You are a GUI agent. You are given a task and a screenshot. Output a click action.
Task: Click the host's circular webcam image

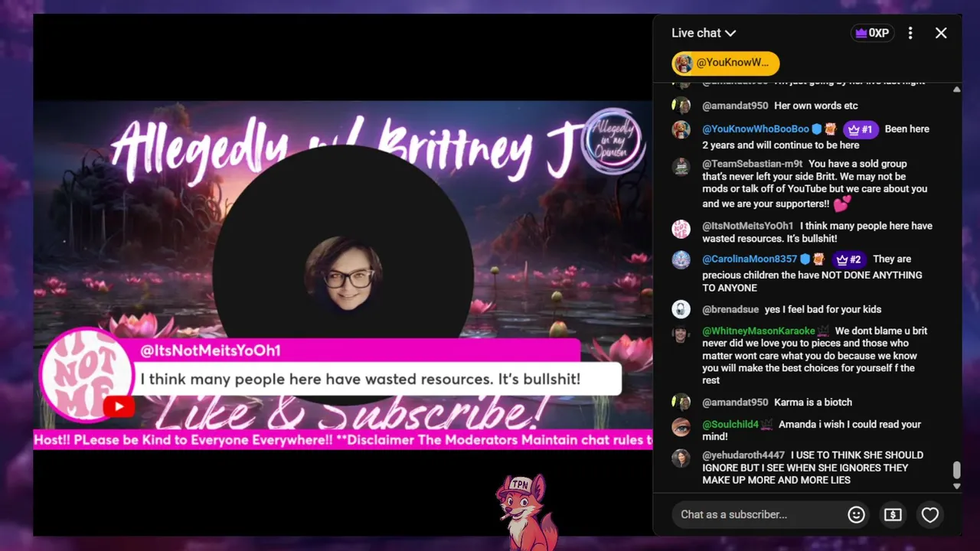pyautogui.click(x=343, y=274)
